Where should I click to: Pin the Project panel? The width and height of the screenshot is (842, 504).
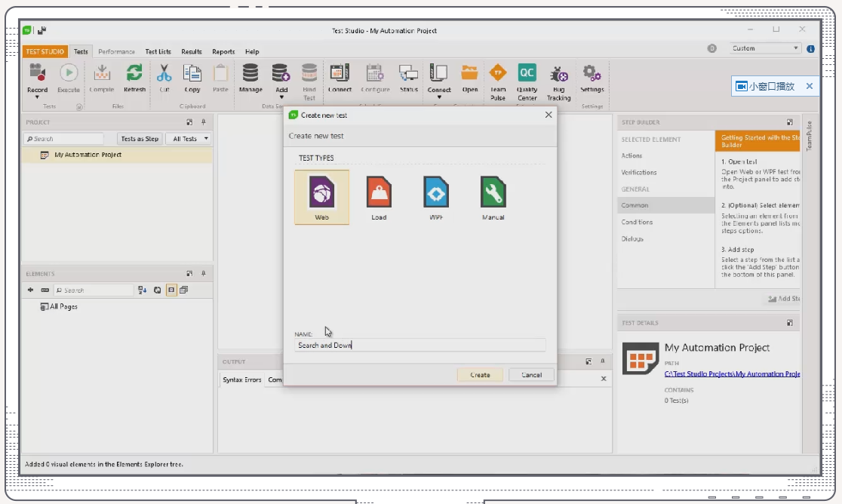click(204, 122)
